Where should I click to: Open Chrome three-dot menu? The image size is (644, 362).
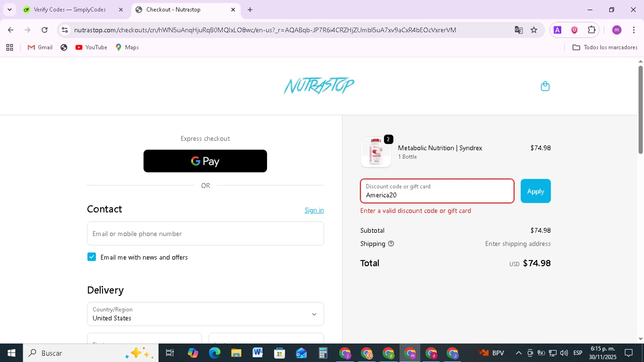(634, 30)
